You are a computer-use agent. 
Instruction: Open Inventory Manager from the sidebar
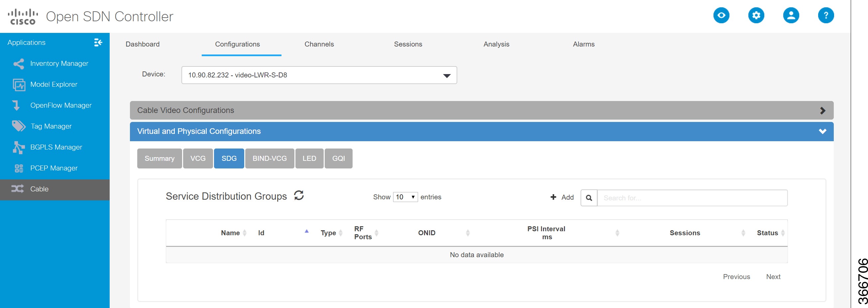59,63
